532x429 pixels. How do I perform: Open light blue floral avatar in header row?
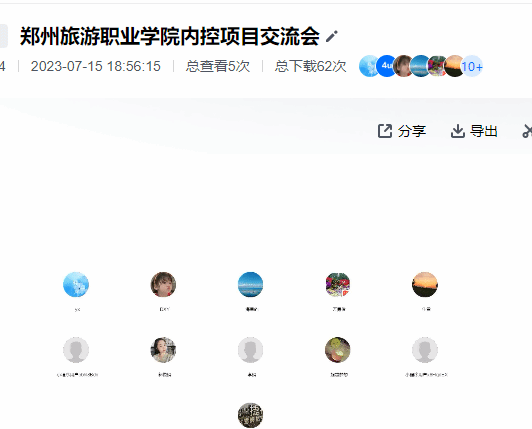point(368,66)
